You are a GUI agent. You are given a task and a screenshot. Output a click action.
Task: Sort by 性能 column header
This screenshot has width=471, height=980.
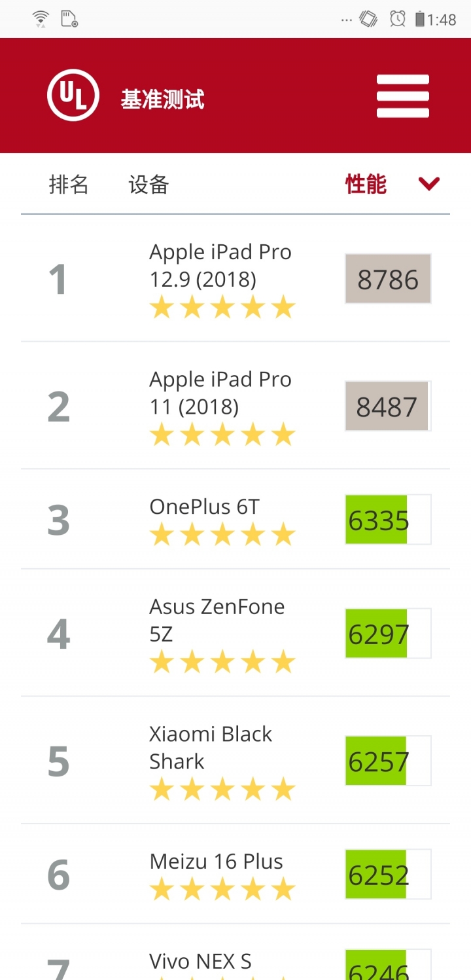tap(366, 185)
